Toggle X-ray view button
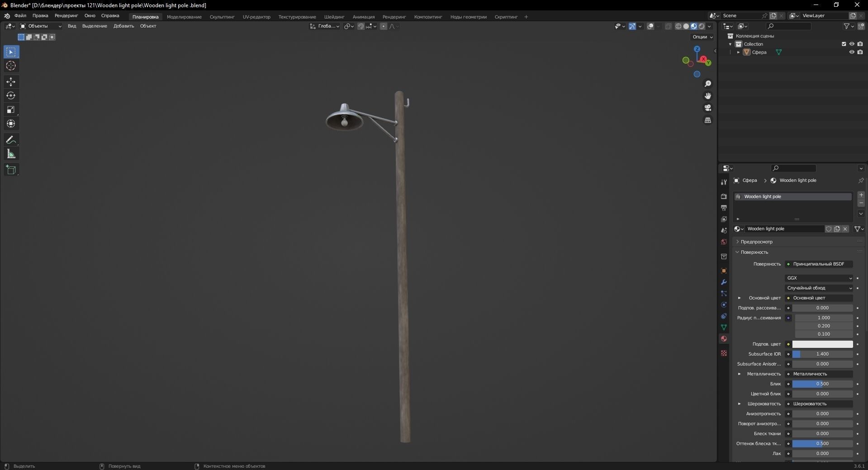This screenshot has width=868, height=470. pos(668,26)
